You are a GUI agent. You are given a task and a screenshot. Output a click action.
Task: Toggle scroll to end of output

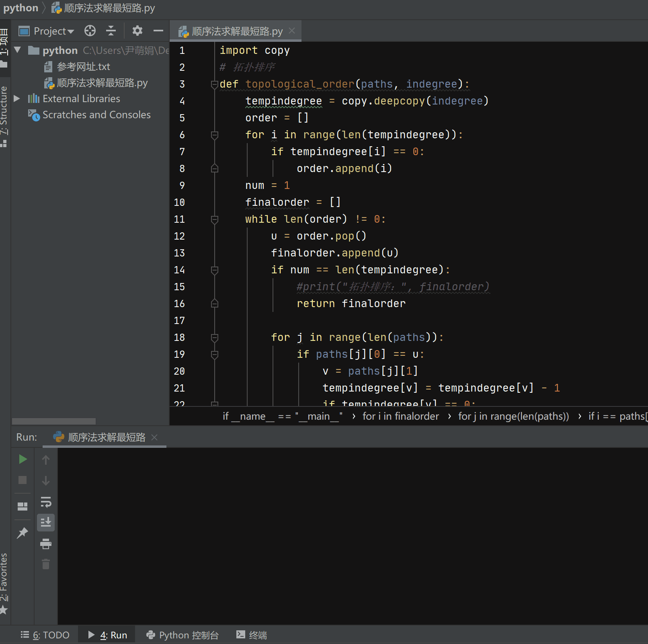point(46,523)
